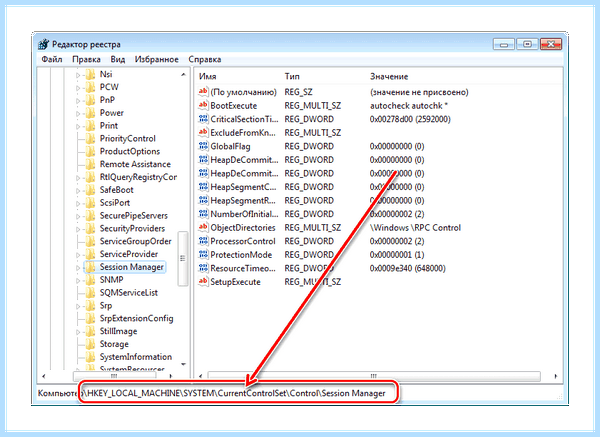This screenshot has height=437, width=600.
Task: Click the value "0x00278d00 (2592000)"
Action: pos(410,119)
